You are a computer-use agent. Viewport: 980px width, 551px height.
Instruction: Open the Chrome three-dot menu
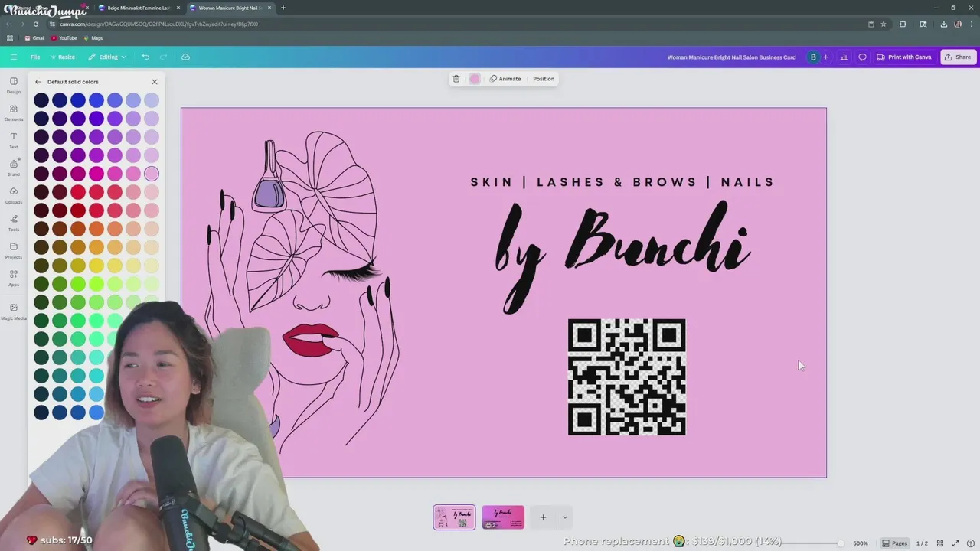(972, 24)
